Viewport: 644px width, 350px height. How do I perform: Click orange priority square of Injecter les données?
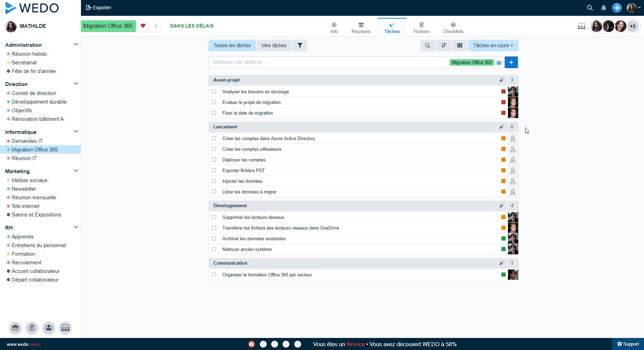pyautogui.click(x=503, y=181)
